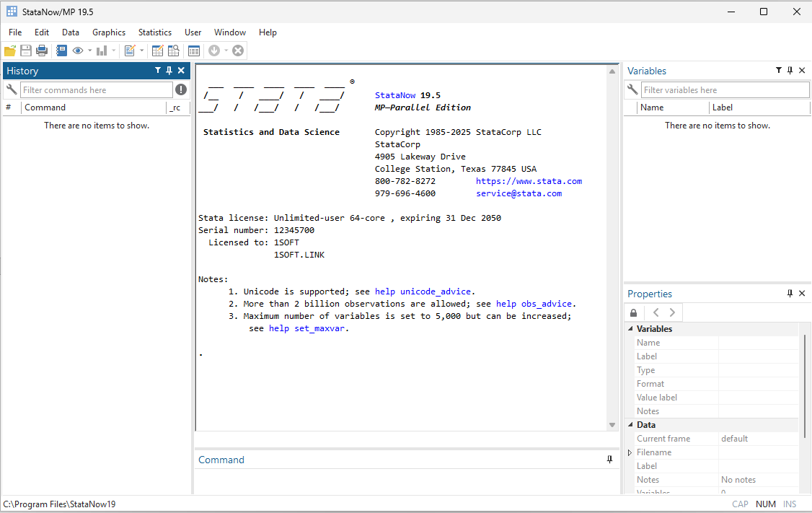
Task: Toggle the History errors exclamation icon
Action: click(x=181, y=89)
